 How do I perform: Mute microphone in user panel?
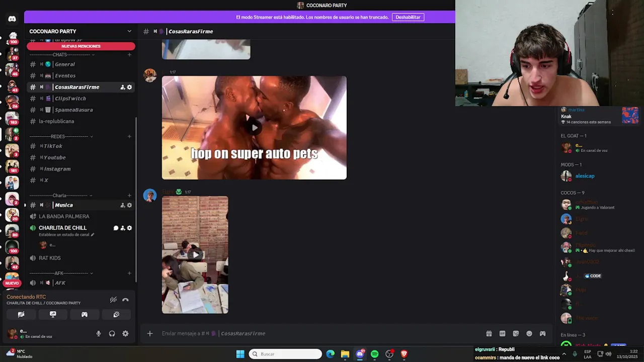click(99, 333)
